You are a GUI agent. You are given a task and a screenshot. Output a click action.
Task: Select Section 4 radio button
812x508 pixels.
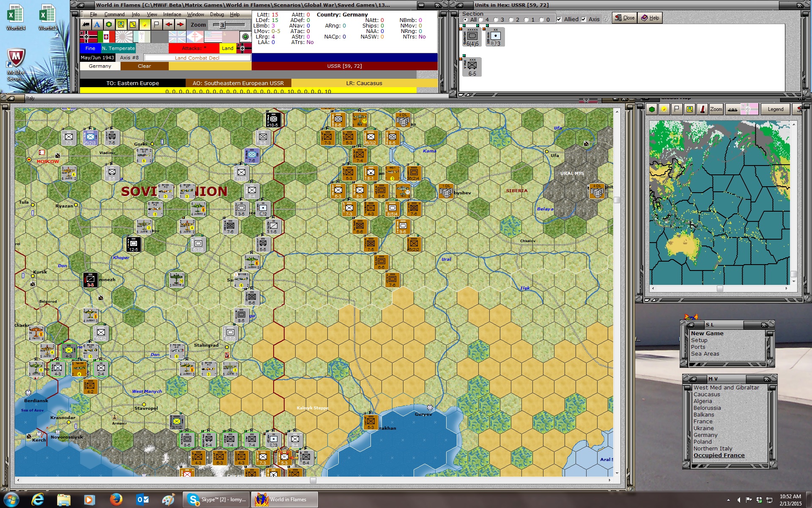tap(480, 19)
